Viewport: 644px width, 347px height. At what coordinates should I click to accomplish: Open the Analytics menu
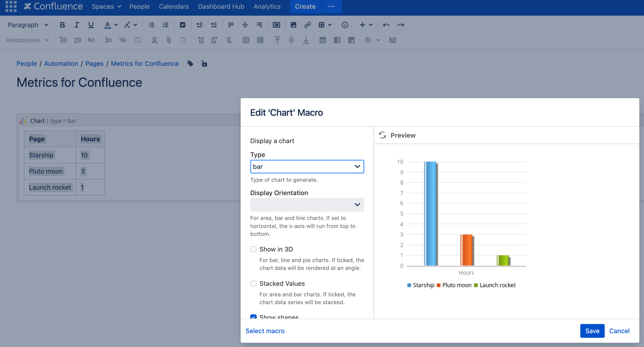click(x=267, y=6)
